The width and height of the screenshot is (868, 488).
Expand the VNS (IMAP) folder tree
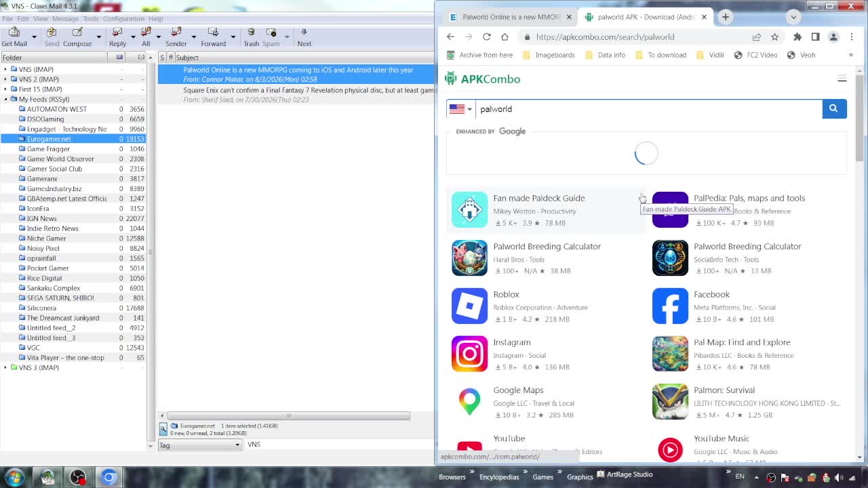pos(5,69)
